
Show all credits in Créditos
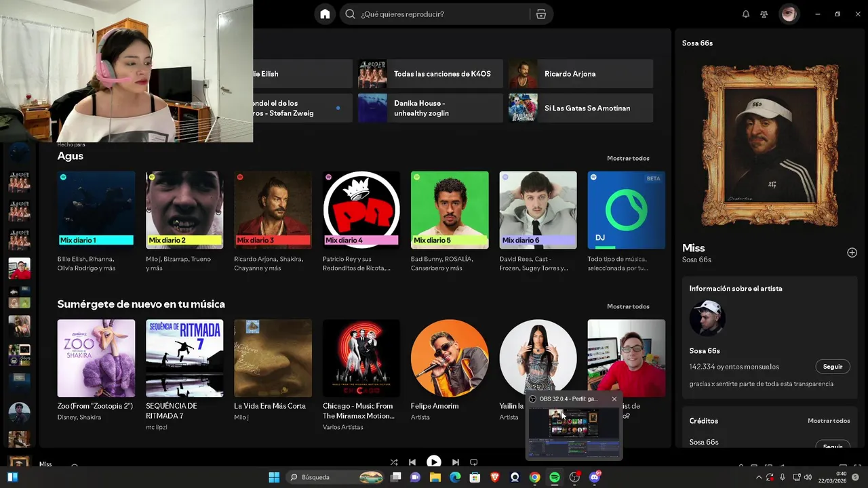tap(829, 421)
